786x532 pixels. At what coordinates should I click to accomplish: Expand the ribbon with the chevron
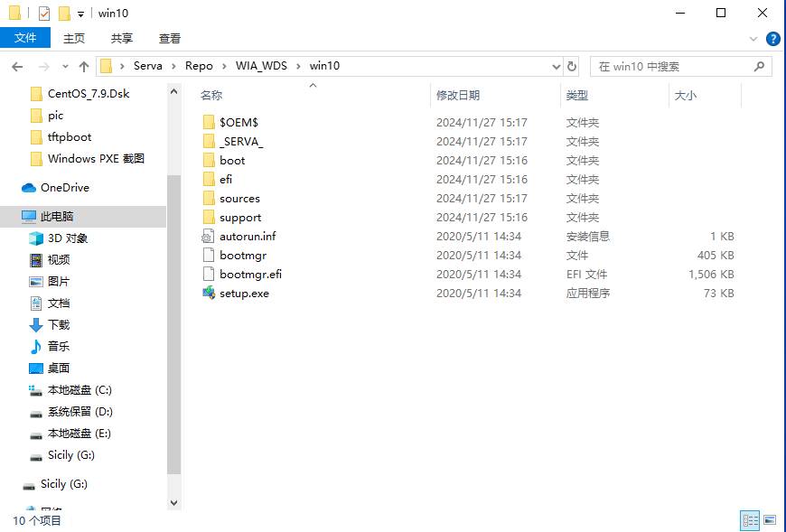[754, 39]
